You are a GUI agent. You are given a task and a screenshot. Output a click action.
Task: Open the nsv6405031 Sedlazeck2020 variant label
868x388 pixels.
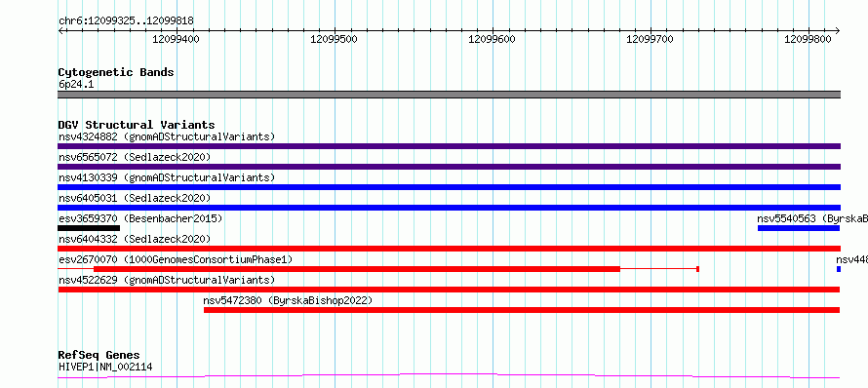click(x=135, y=198)
